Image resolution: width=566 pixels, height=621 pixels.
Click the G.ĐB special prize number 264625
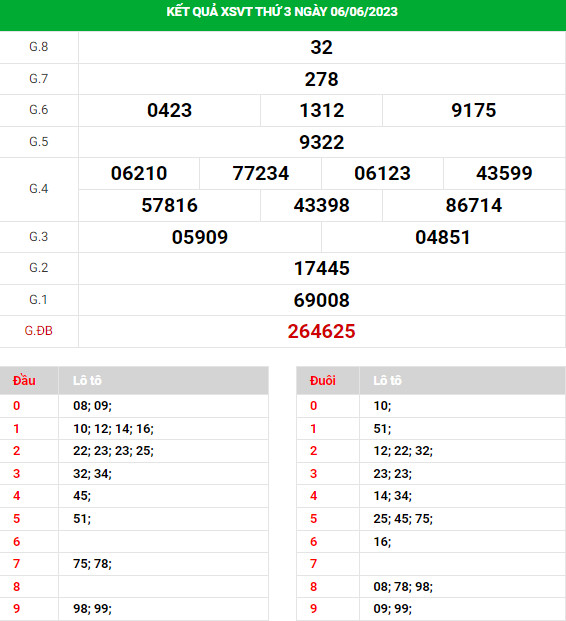(x=321, y=331)
